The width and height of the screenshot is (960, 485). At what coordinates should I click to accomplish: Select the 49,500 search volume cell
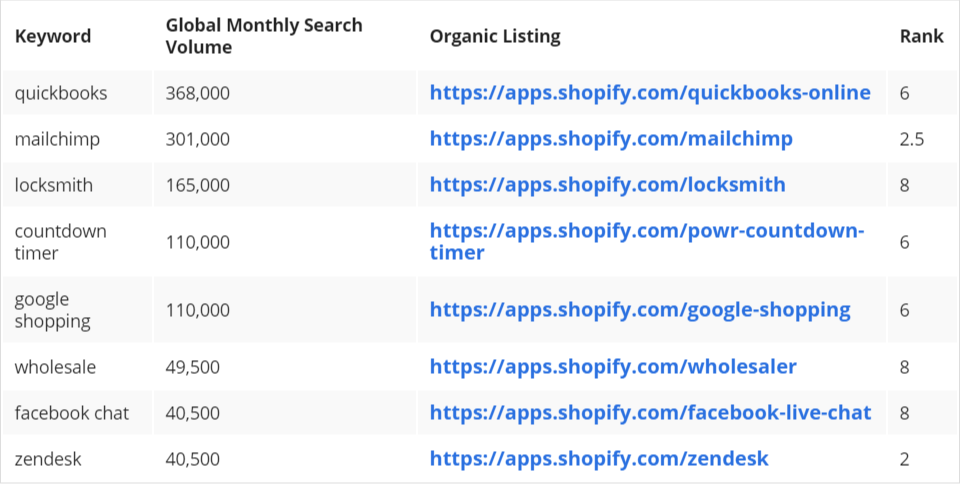(193, 367)
